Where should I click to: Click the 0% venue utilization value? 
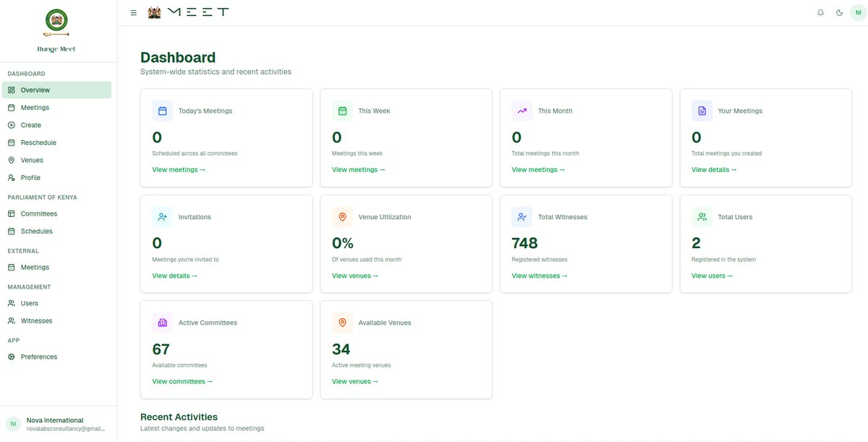(x=343, y=243)
